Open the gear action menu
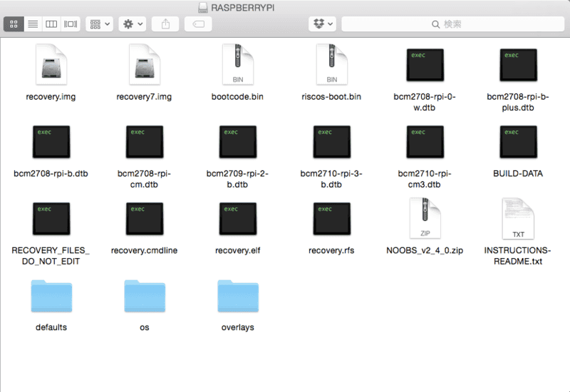The image size is (570, 392). pos(133,24)
